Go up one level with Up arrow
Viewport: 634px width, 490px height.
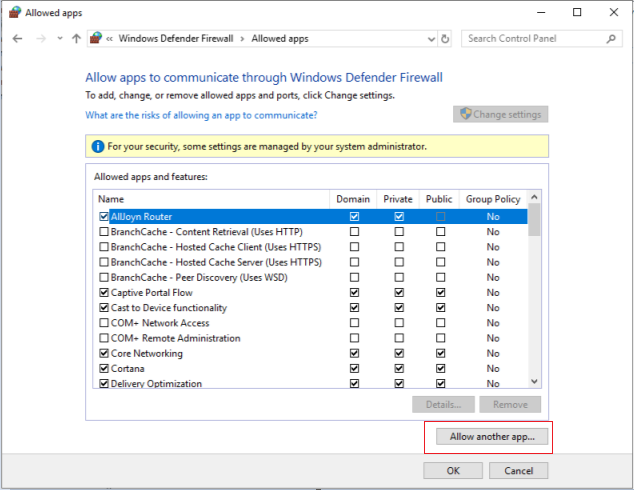coord(76,39)
